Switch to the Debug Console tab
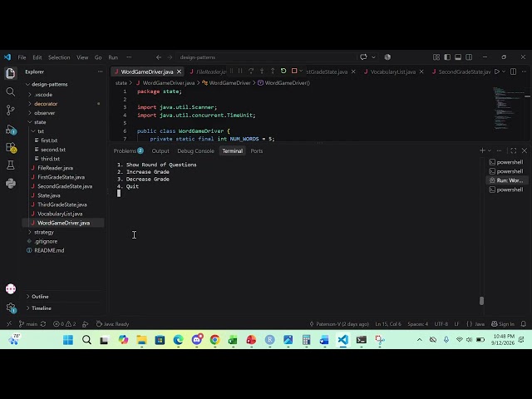This screenshot has height=399, width=532. [x=196, y=150]
